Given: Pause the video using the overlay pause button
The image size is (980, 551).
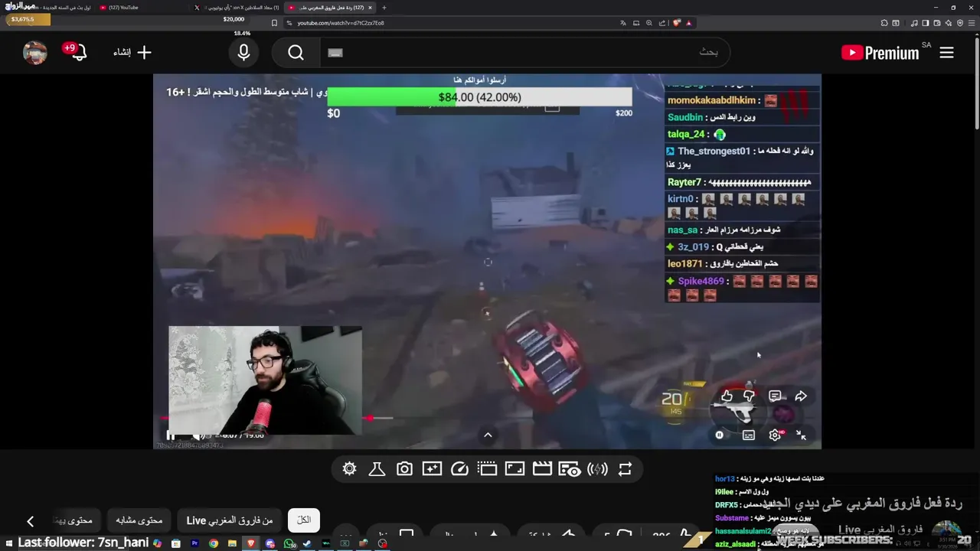Looking at the screenshot, I should [719, 435].
